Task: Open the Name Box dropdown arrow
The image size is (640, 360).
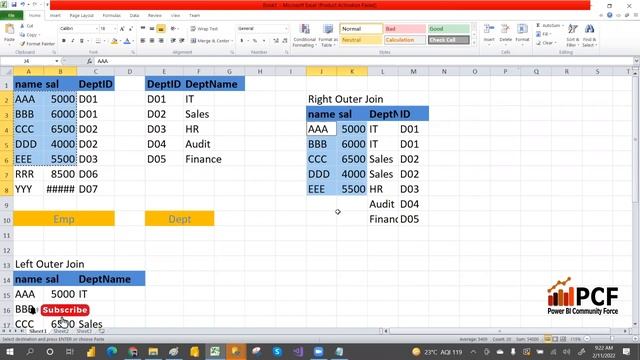Action: pos(57,61)
